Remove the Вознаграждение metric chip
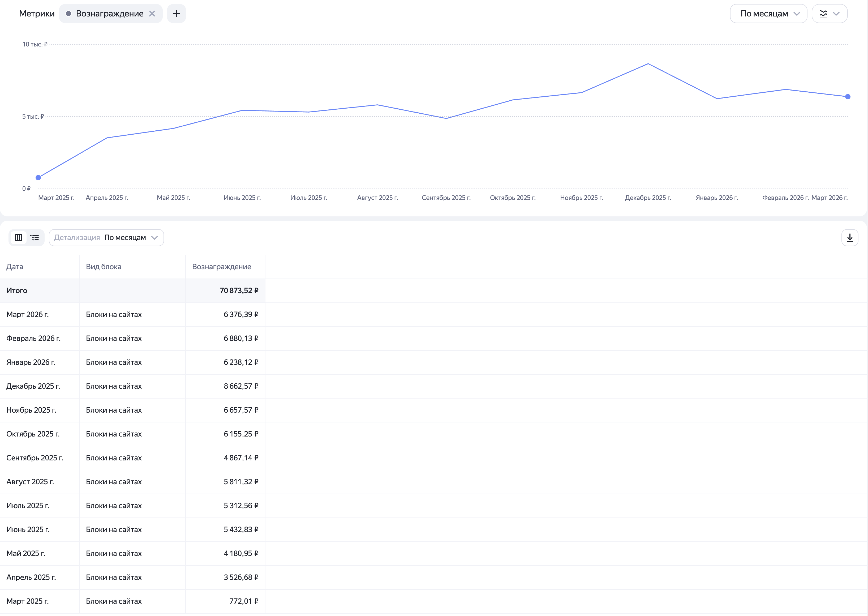The image size is (868, 616). pos(152,14)
